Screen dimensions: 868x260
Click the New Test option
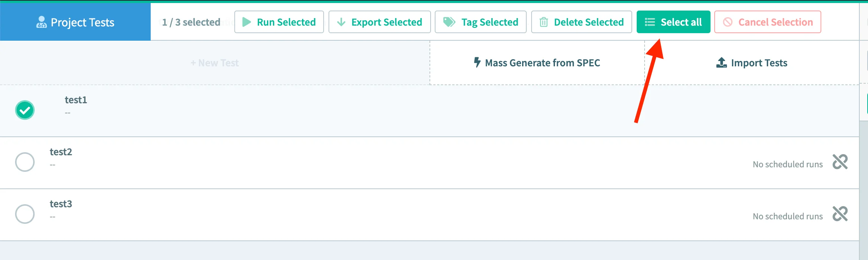pos(214,63)
